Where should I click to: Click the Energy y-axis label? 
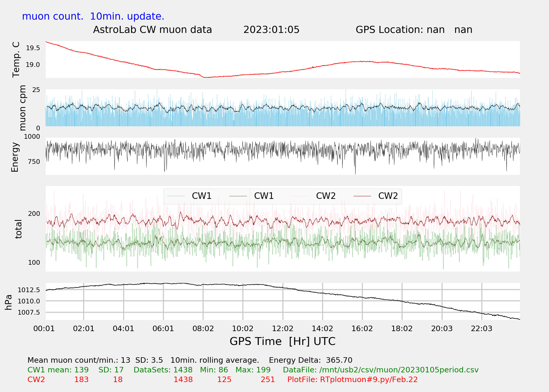pyautogui.click(x=15, y=157)
